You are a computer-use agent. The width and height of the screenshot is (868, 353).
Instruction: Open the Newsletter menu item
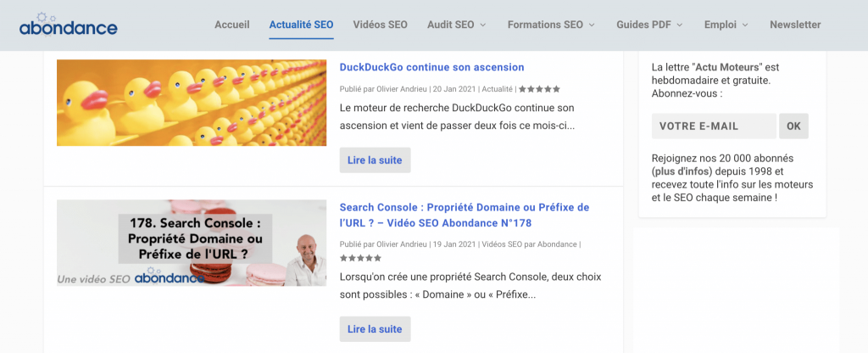click(x=795, y=25)
